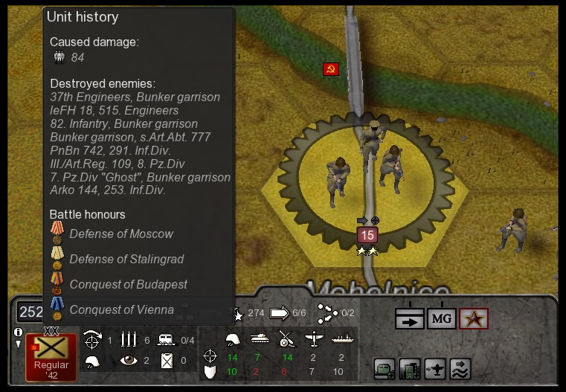Screen dimensions: 566x392
Task: Open the purchase vehicle unit button
Action: (x=384, y=368)
